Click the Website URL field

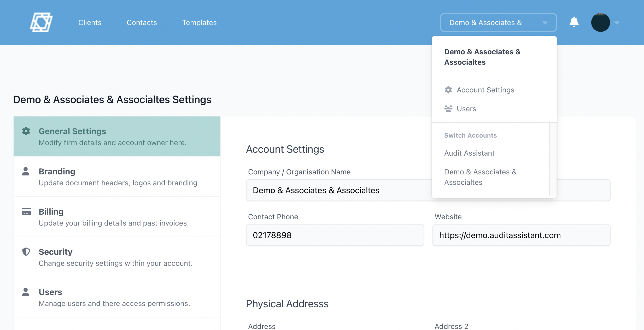[521, 235]
